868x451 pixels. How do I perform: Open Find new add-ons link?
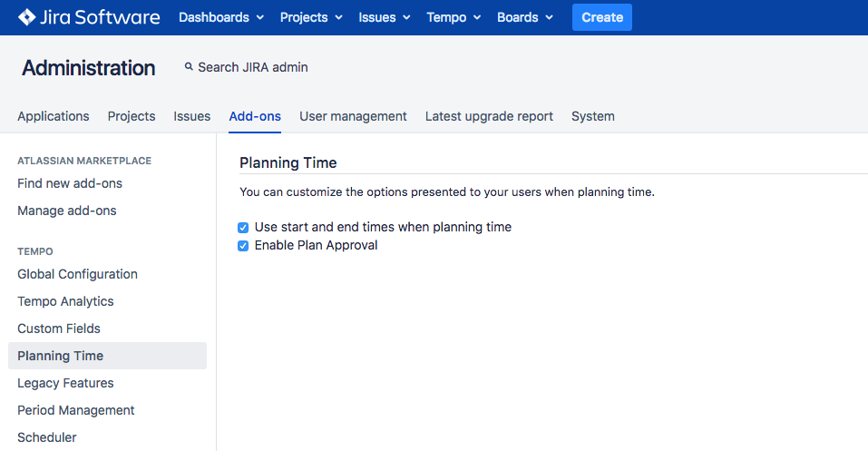(x=70, y=183)
